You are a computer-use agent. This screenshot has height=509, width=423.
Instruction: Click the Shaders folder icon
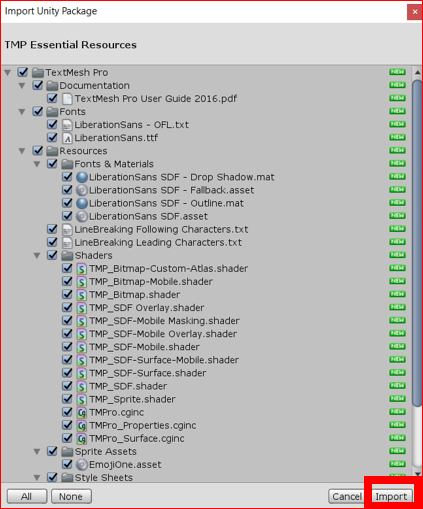click(x=67, y=255)
